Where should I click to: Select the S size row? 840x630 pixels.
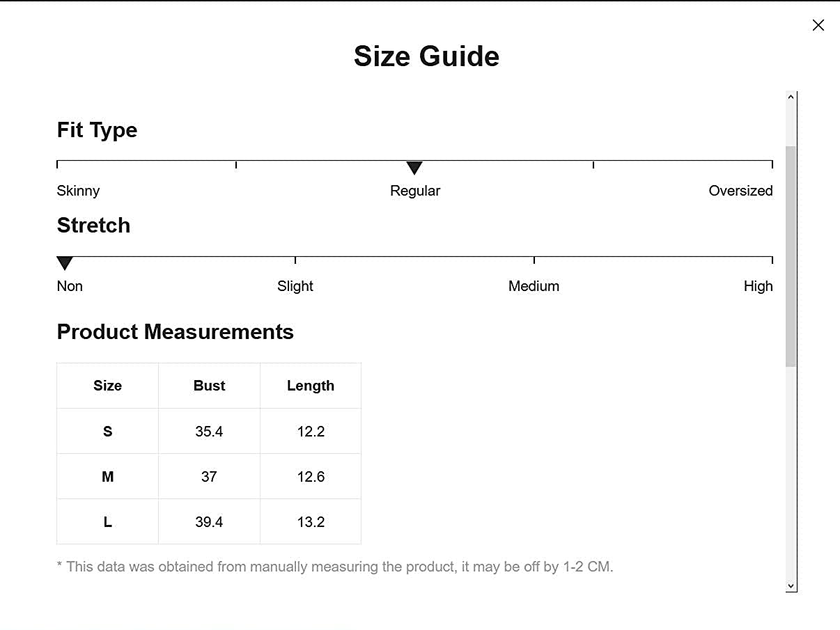click(107, 432)
